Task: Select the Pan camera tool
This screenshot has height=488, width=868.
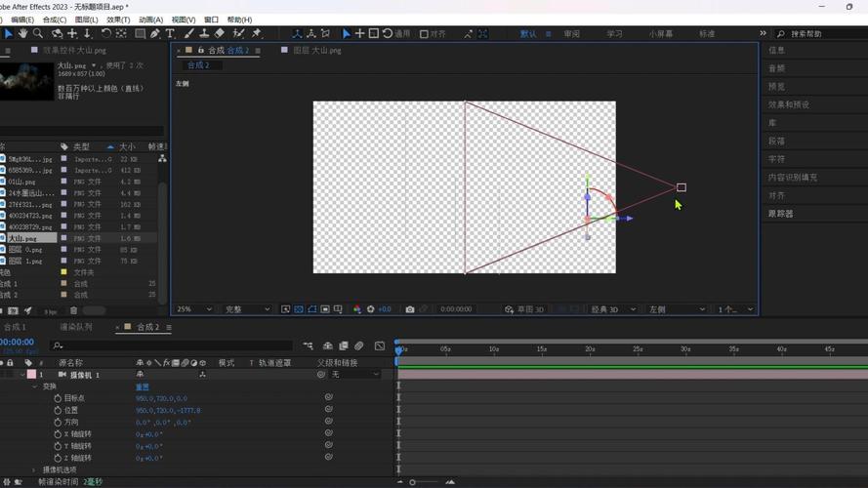Action: (72, 34)
